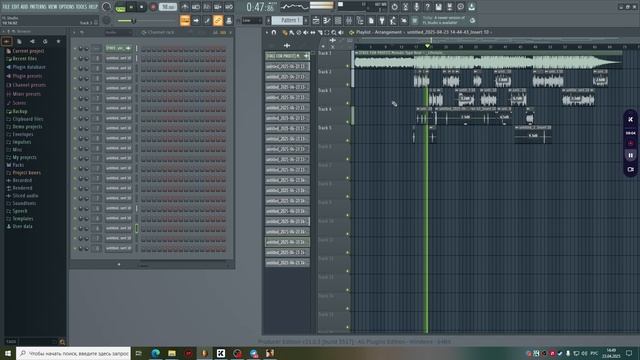640x360 pixels.
Task: Open the PATTERNS menu
Action: 38,7
